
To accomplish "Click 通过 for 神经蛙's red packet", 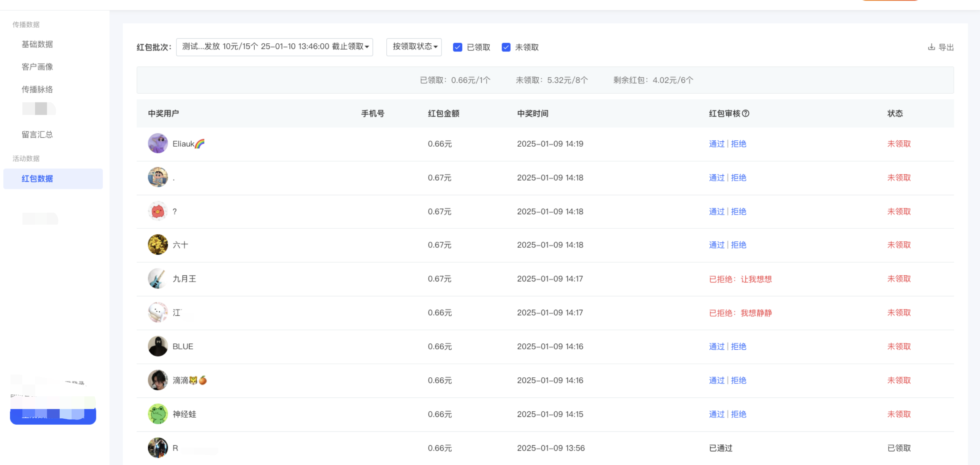I will click(716, 414).
